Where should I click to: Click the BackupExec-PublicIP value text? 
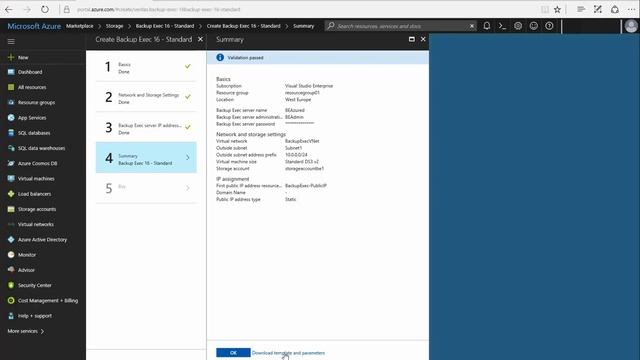[x=306, y=186]
